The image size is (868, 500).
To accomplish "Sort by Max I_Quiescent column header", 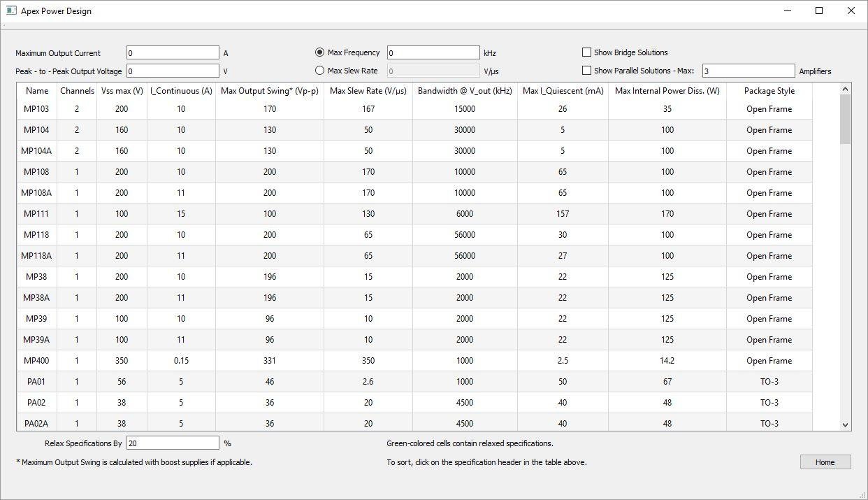I will point(562,90).
